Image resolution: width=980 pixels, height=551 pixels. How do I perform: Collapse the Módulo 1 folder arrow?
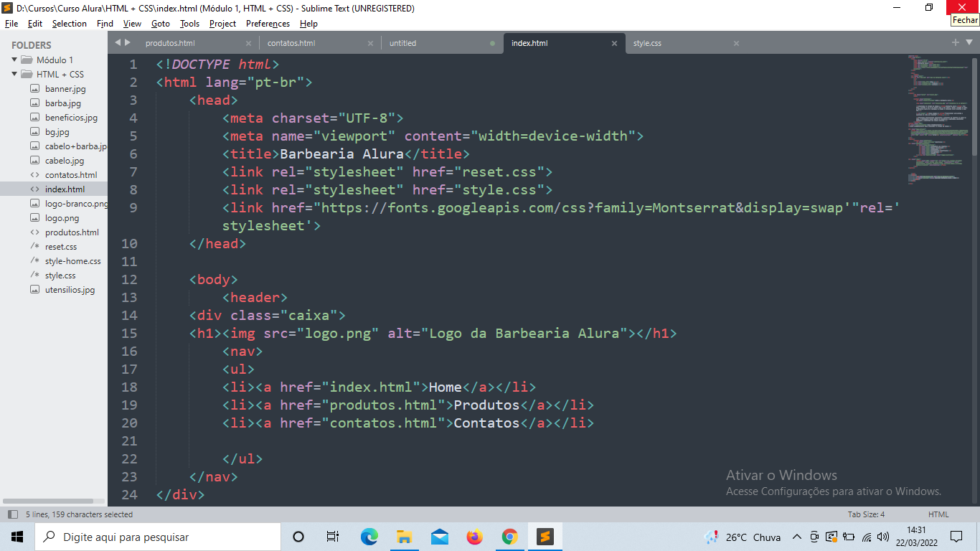pyautogui.click(x=14, y=60)
